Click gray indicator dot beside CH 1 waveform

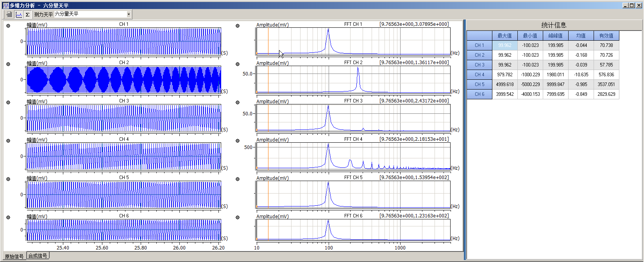[x=8, y=26]
